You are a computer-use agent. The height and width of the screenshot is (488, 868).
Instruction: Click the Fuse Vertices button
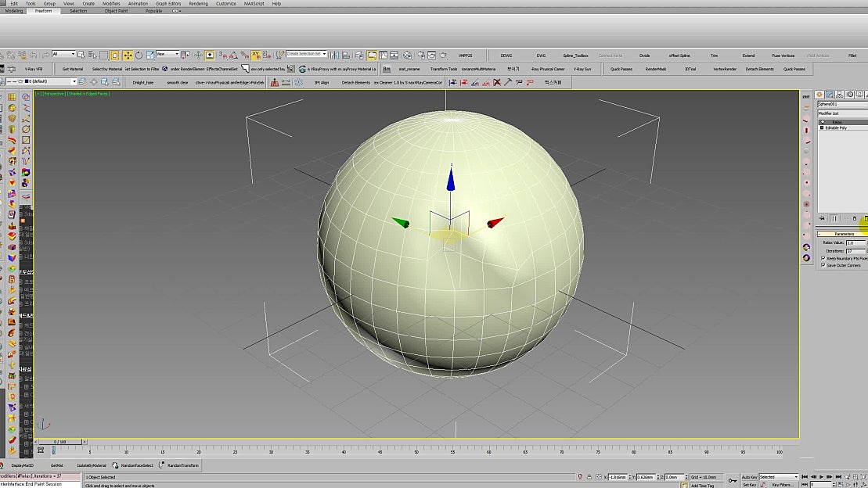[783, 55]
